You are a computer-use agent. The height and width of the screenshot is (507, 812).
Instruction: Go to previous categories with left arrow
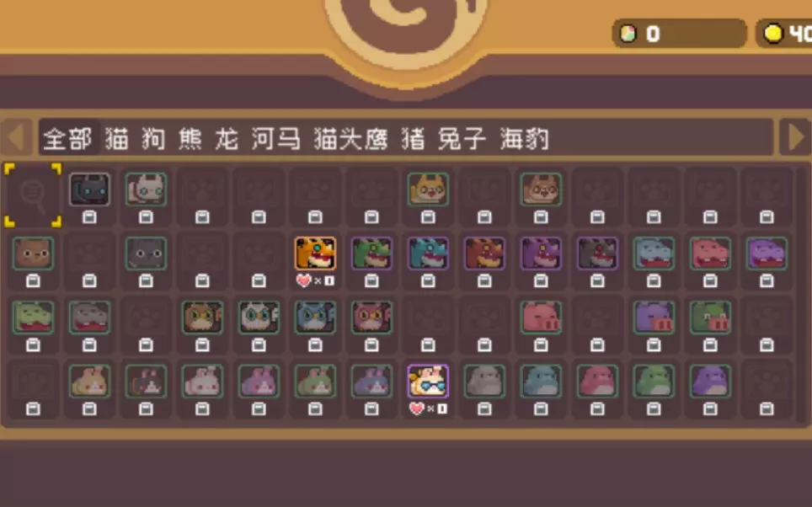pyautogui.click(x=17, y=137)
